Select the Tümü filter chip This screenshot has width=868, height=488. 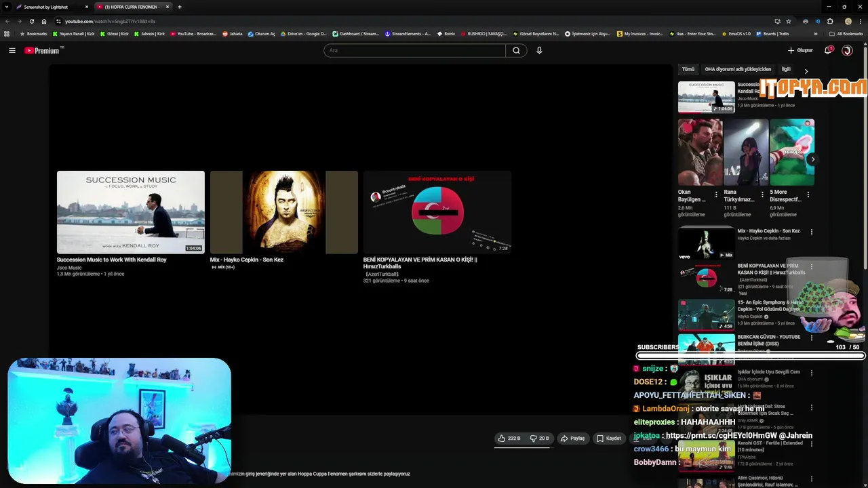(x=688, y=69)
